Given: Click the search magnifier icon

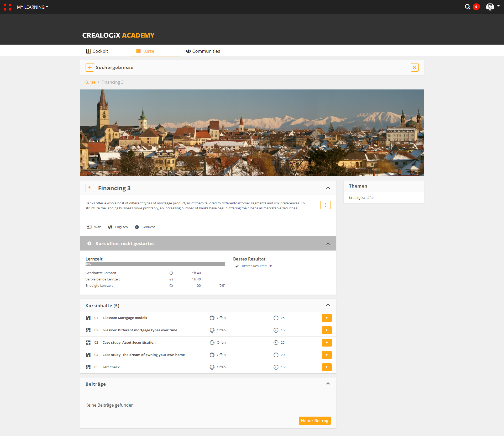Looking at the screenshot, I should [467, 7].
